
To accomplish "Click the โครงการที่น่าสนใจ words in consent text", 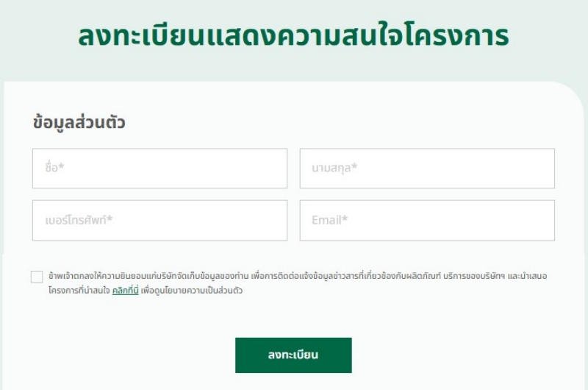I will [79, 291].
